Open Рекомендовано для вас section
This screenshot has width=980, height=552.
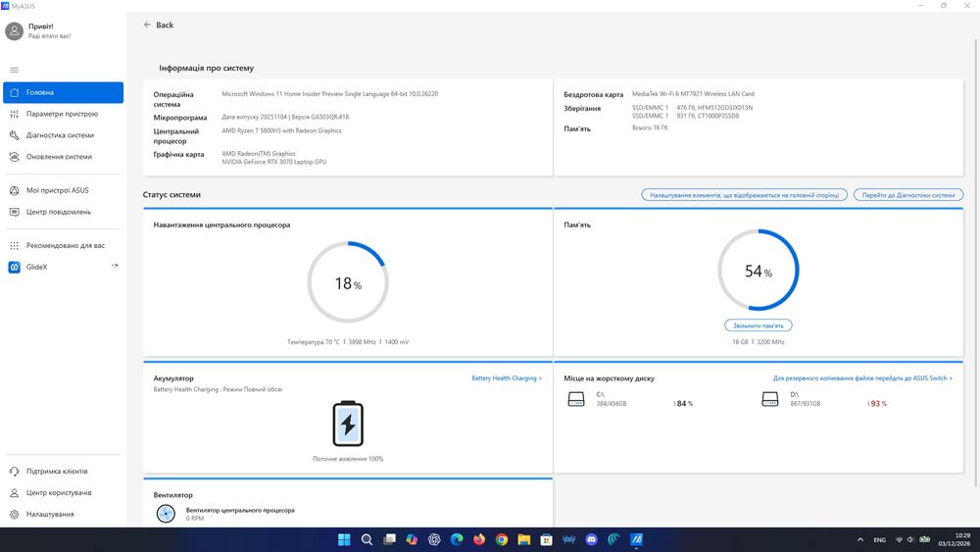pos(63,246)
